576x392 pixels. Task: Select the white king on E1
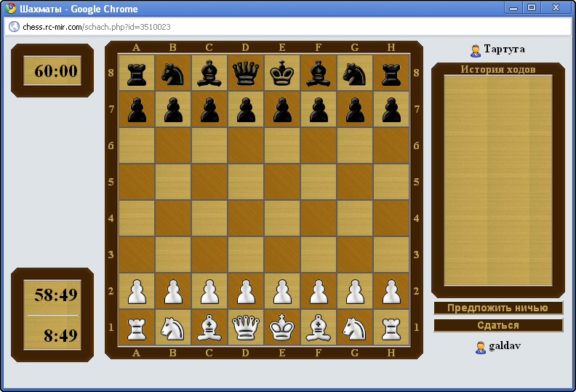click(282, 327)
